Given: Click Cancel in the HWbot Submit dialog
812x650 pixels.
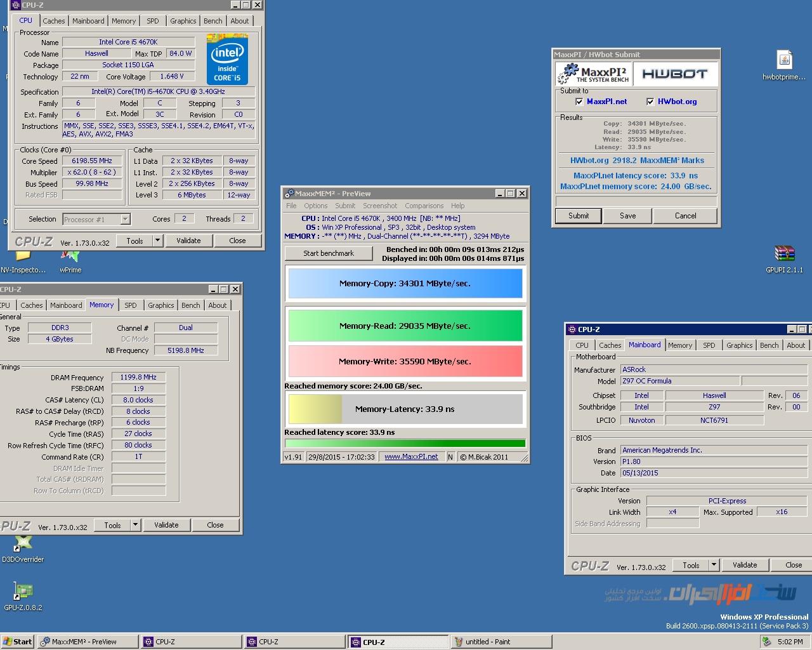Looking at the screenshot, I should tap(686, 216).
